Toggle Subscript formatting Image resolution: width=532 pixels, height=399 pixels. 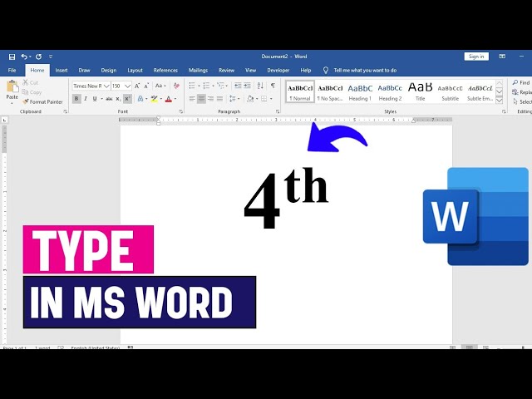click(x=118, y=99)
